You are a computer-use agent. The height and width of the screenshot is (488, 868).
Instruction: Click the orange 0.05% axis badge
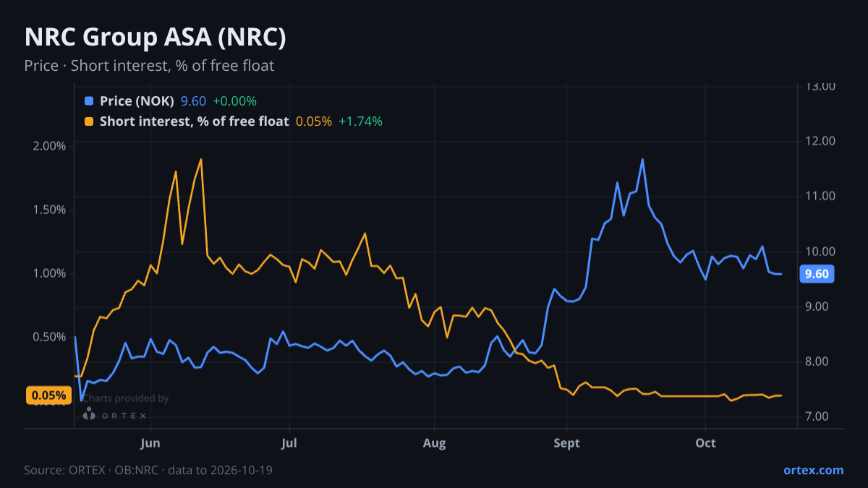tap(48, 395)
